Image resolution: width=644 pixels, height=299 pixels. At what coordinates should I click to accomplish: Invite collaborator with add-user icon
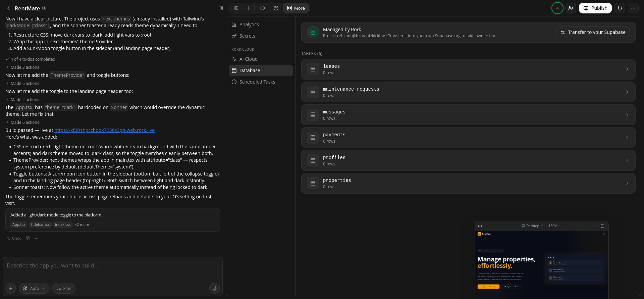[x=571, y=8]
